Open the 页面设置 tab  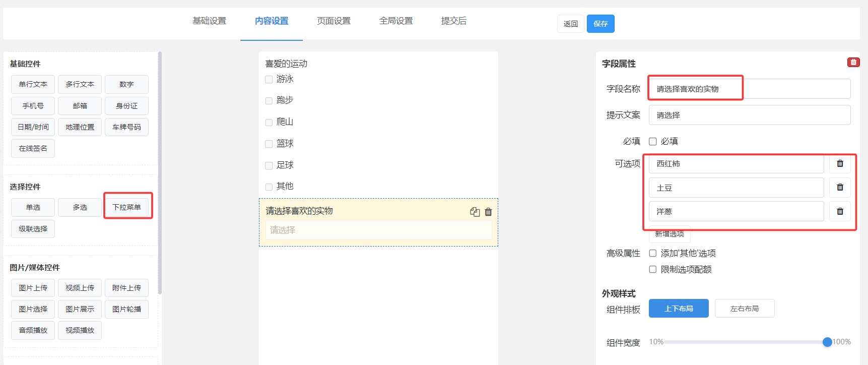pyautogui.click(x=333, y=21)
